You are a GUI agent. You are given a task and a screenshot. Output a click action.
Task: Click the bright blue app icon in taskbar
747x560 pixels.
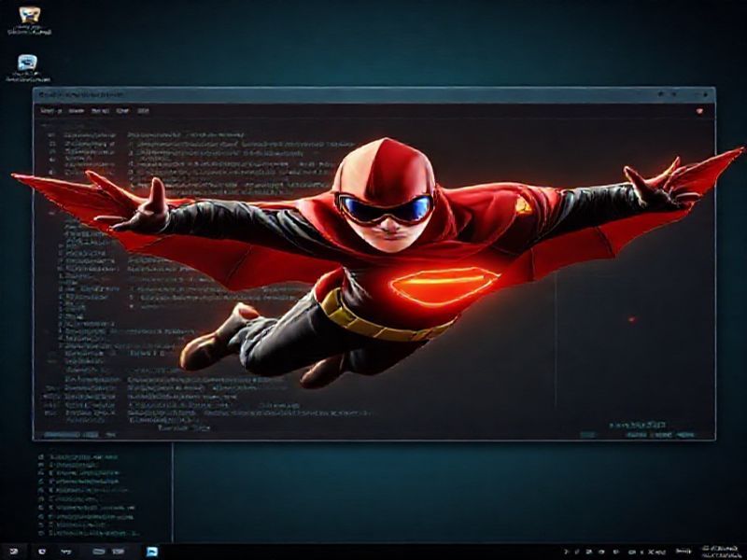(152, 552)
